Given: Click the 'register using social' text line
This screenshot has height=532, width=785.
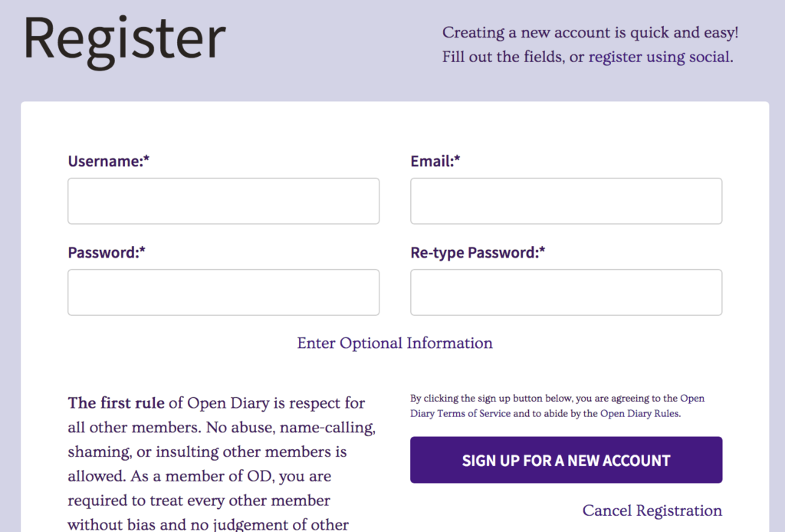Looking at the screenshot, I should (x=587, y=57).
